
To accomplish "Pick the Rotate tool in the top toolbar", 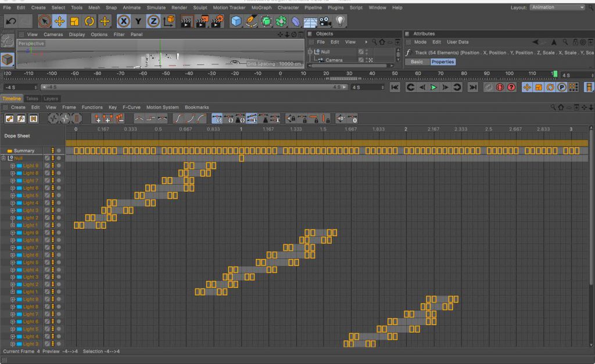I will [89, 21].
